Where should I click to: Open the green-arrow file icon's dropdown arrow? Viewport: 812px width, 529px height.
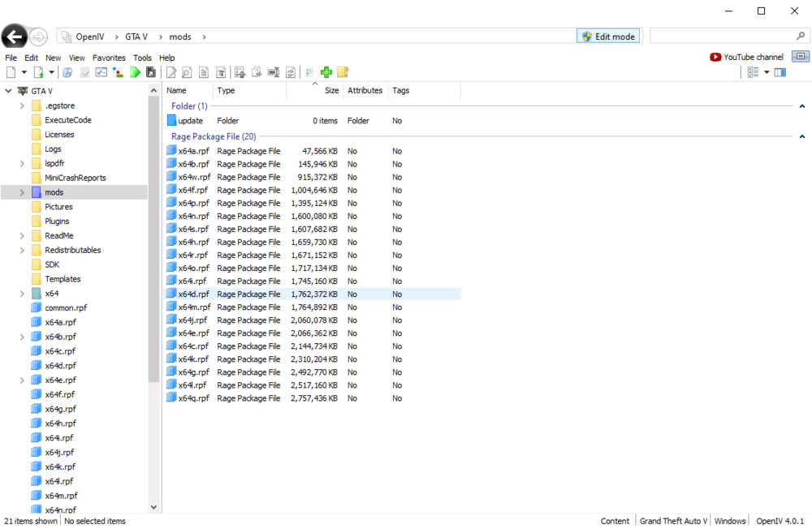tap(51, 72)
